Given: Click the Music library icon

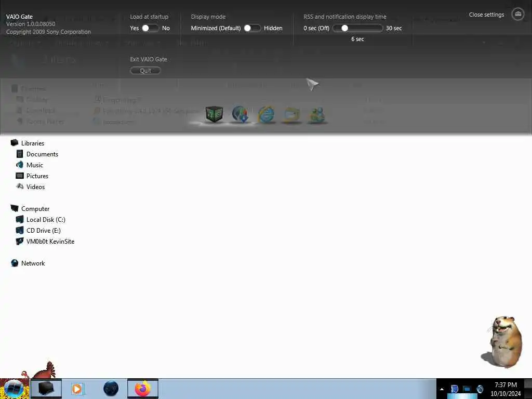Looking at the screenshot, I should click(20, 165).
